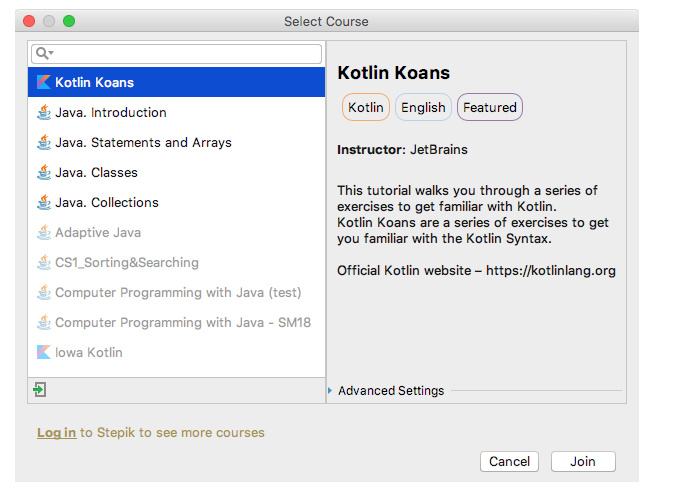700x501 pixels.
Task: Follow the Log in link to Stepik
Action: (x=57, y=432)
